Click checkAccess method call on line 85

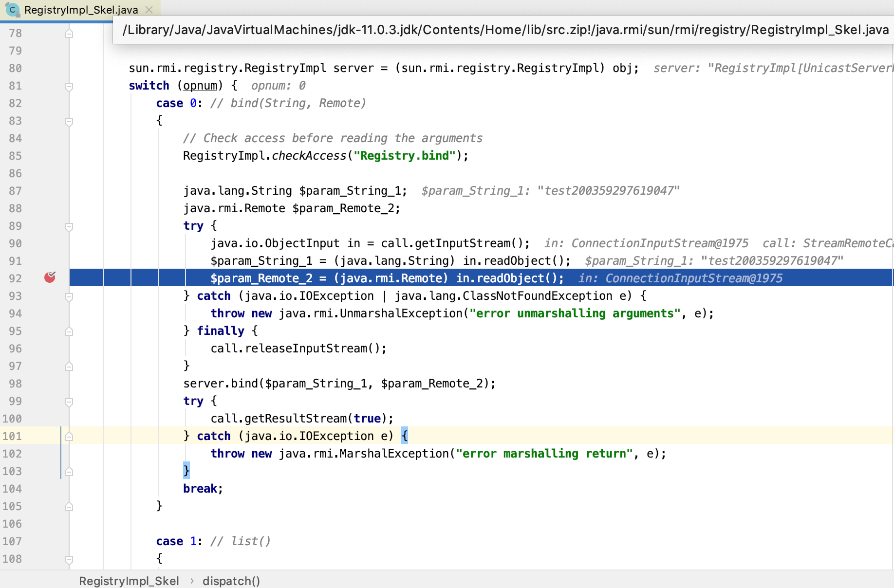309,156
